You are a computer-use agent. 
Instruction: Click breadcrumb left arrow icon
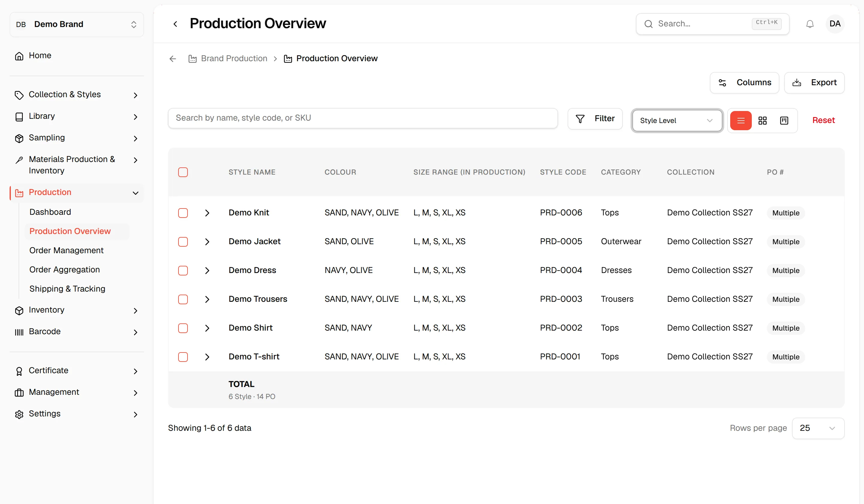click(x=173, y=59)
